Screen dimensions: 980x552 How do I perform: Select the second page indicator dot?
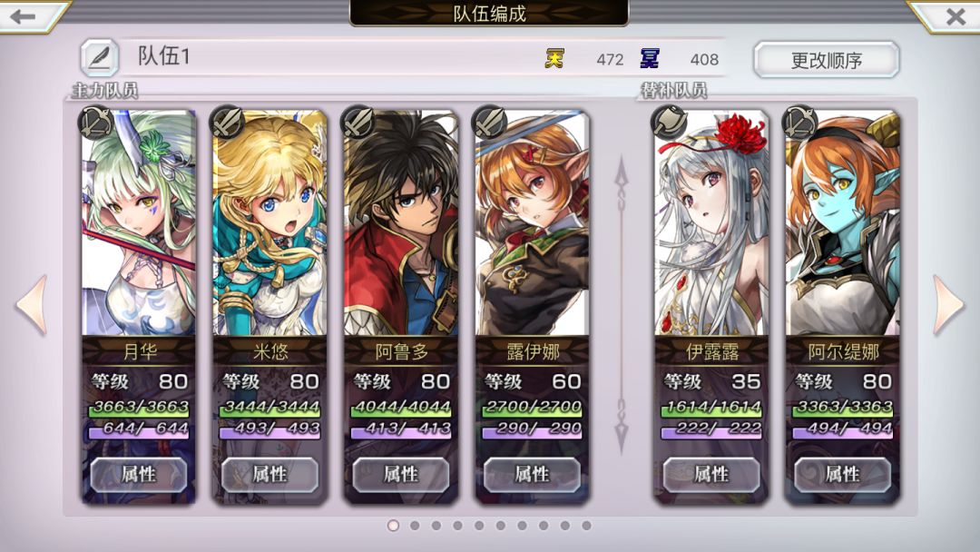coord(415,525)
